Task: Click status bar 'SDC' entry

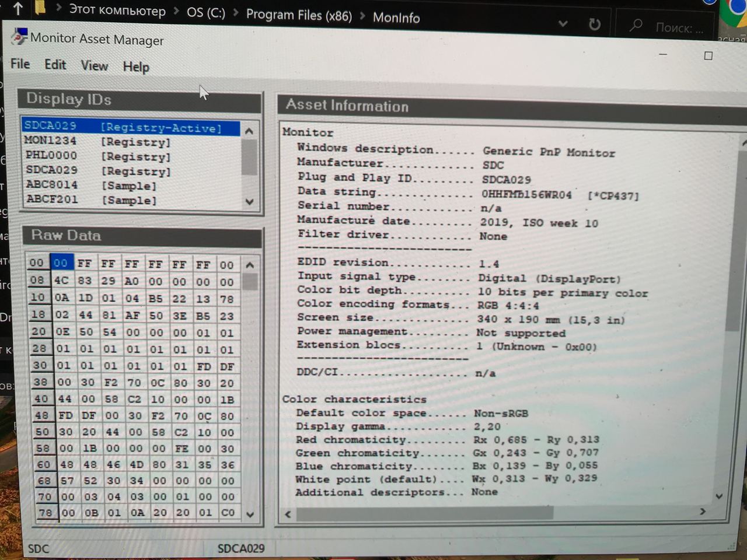Action: click(x=39, y=549)
